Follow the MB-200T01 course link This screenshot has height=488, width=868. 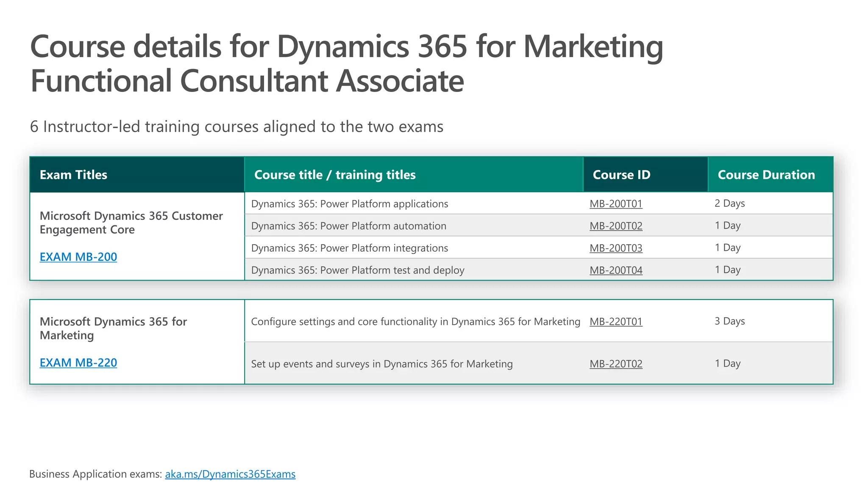coord(616,204)
